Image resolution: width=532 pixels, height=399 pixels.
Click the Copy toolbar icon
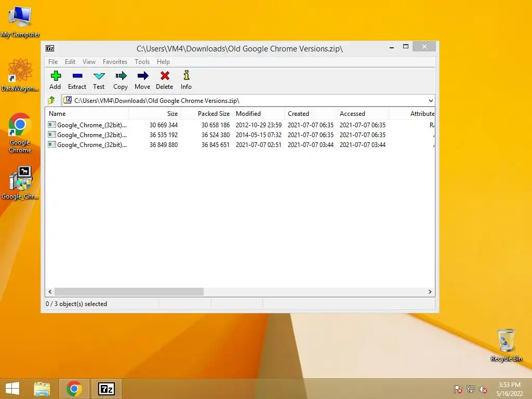pos(121,76)
